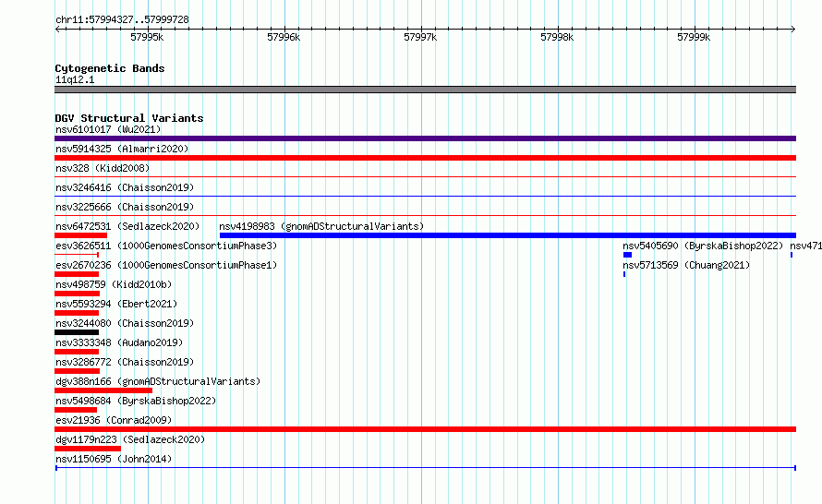The image size is (822, 504).
Task: Click the left arrow of the ruler
Action: click(57, 30)
